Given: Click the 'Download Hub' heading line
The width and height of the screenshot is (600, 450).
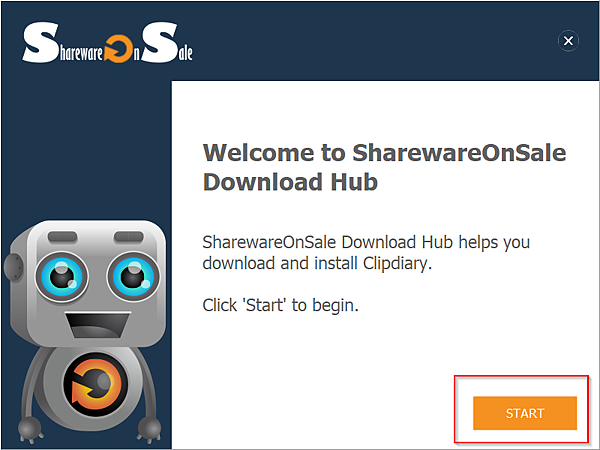Looking at the screenshot, I should [290, 182].
